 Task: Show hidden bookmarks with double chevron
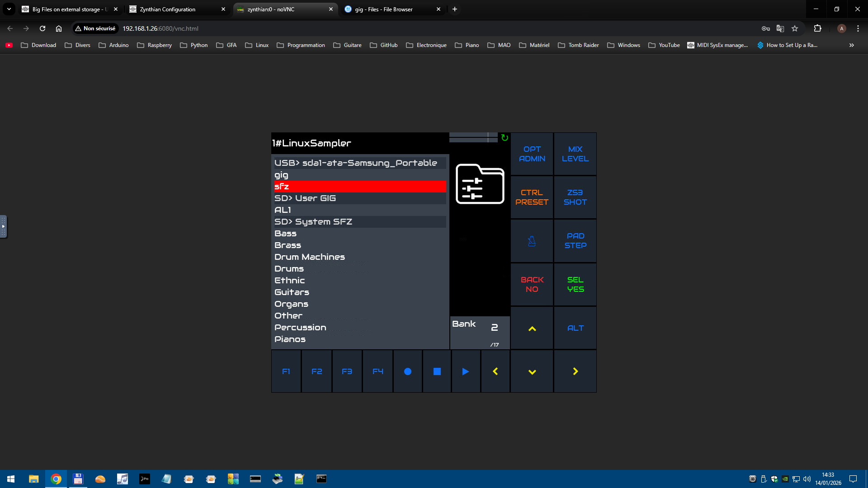tap(851, 45)
